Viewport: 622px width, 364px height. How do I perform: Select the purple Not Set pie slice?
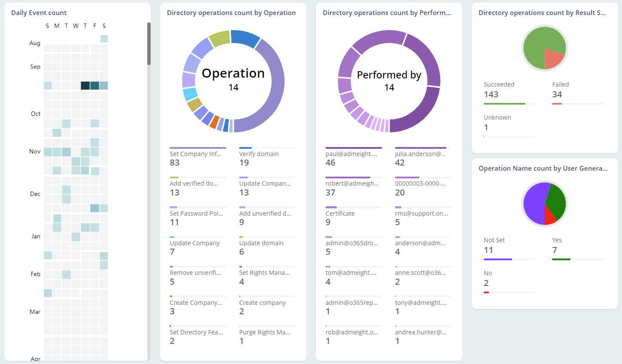pyautogui.click(x=534, y=205)
